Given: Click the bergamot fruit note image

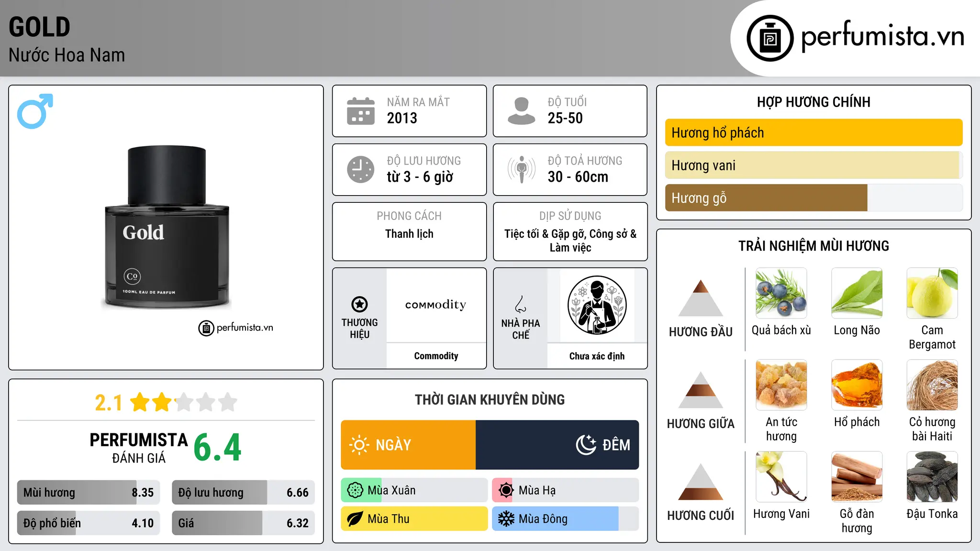Looking at the screenshot, I should [x=932, y=293].
